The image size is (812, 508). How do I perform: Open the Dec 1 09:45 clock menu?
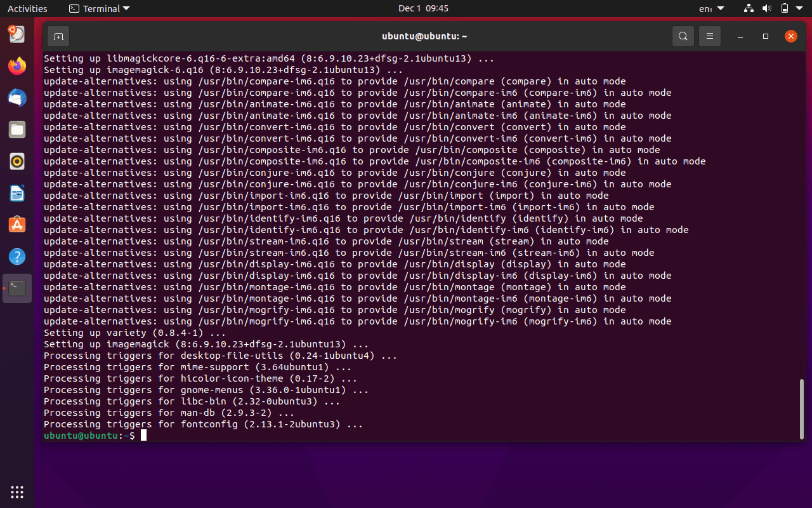(x=423, y=8)
